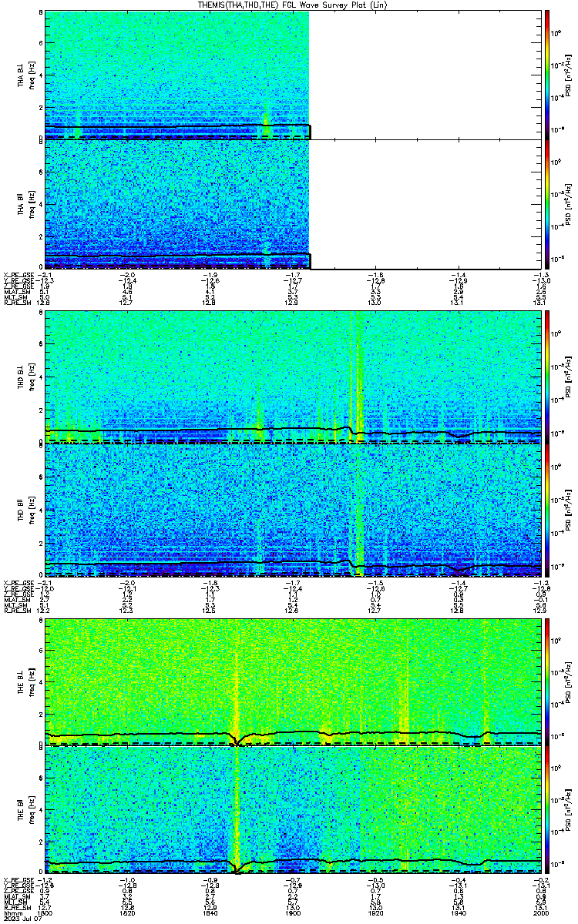This screenshot has width=578, height=924.
Task: Click the PSD color bar beside THA B-perpendicular
Action: [x=547, y=75]
